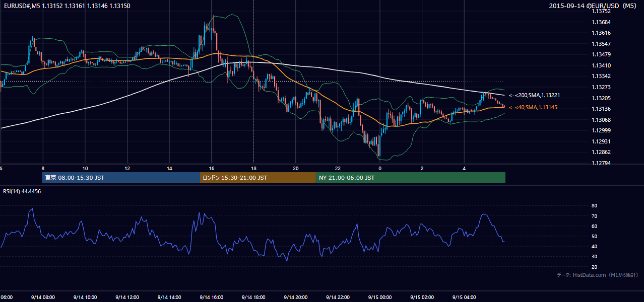Click hour label 12 under price chart
Image resolution: width=644 pixels, height=302 pixels.
coord(127,169)
